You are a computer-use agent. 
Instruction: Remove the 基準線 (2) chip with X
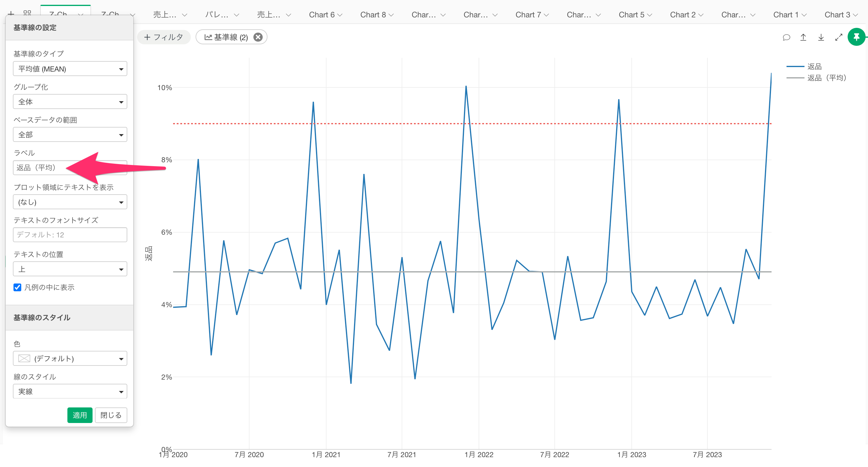coord(258,37)
